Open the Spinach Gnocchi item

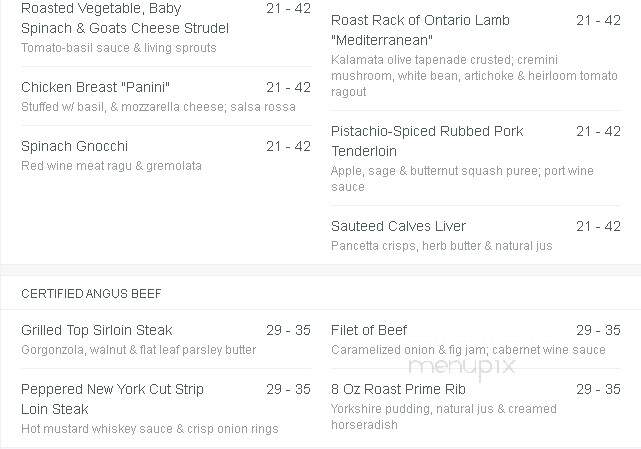(x=74, y=146)
